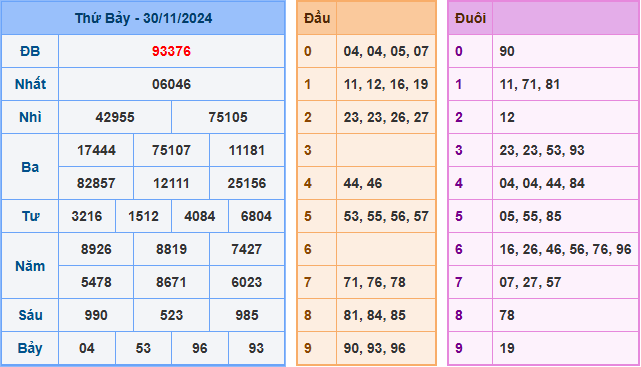The image size is (641, 367).
Task: Click the number 8819
Action: 171,249
